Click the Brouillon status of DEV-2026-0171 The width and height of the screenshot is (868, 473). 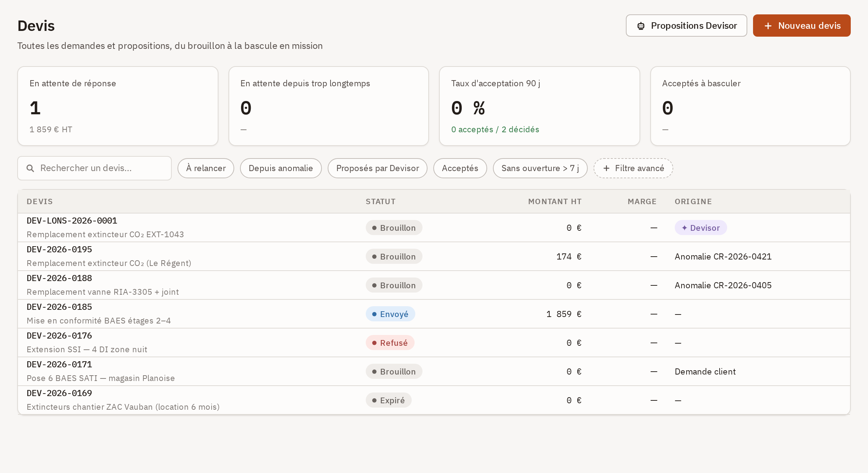click(394, 372)
